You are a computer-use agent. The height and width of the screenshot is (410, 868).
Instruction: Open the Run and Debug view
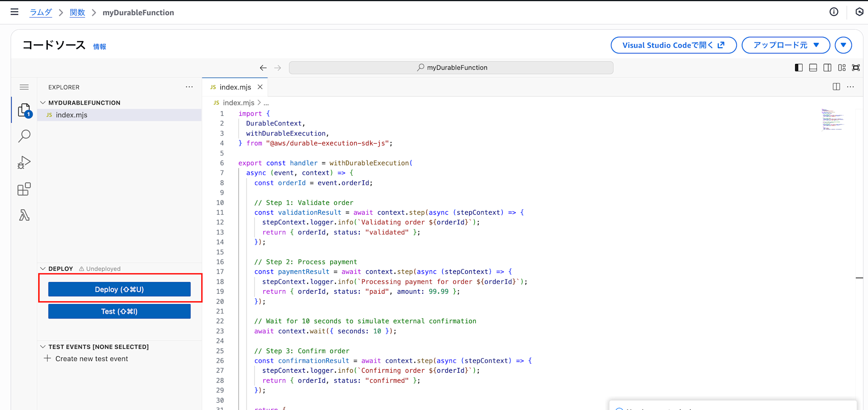(24, 163)
